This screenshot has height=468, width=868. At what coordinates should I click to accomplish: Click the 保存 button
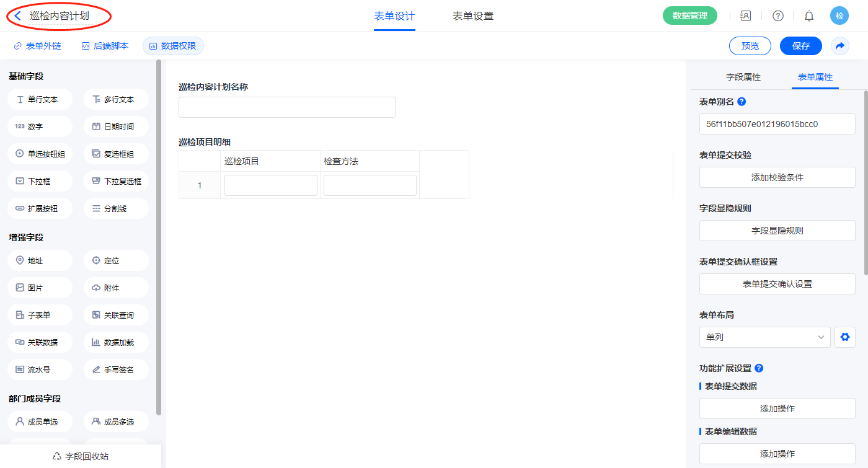[x=800, y=46]
